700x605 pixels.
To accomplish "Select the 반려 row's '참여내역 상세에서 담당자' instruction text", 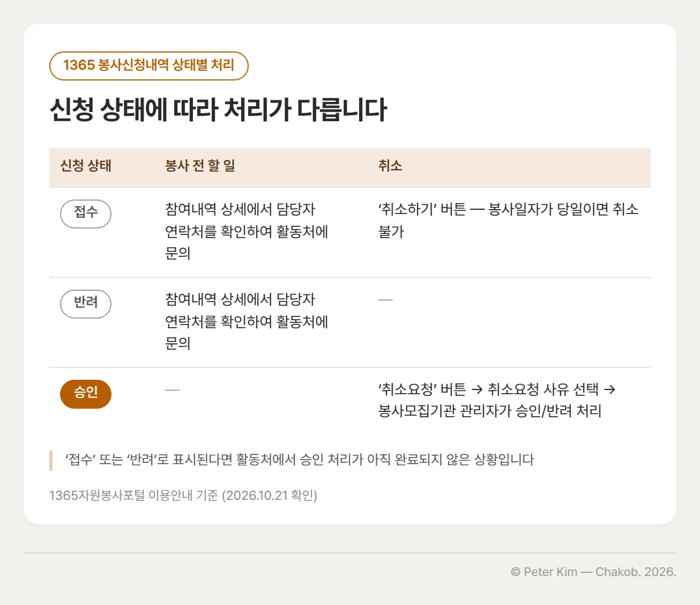I will (x=247, y=321).
